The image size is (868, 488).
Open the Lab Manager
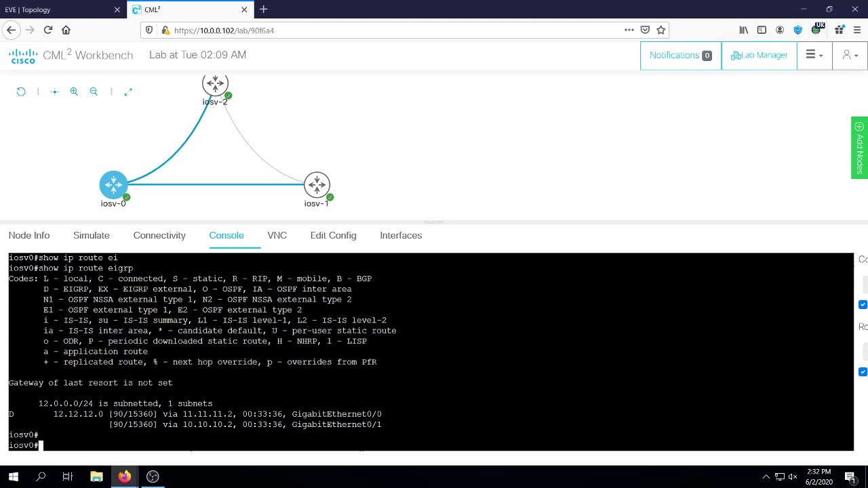pyautogui.click(x=759, y=56)
